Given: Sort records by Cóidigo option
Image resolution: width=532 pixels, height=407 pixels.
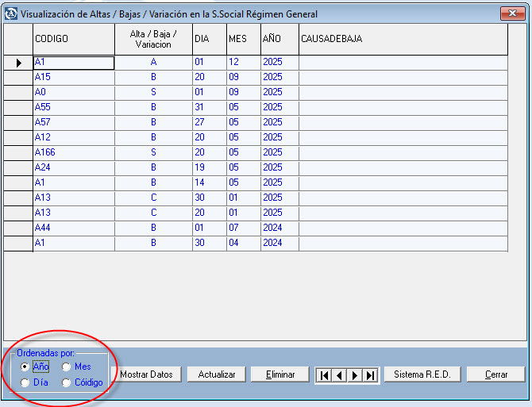Looking at the screenshot, I should pyautogui.click(x=67, y=382).
